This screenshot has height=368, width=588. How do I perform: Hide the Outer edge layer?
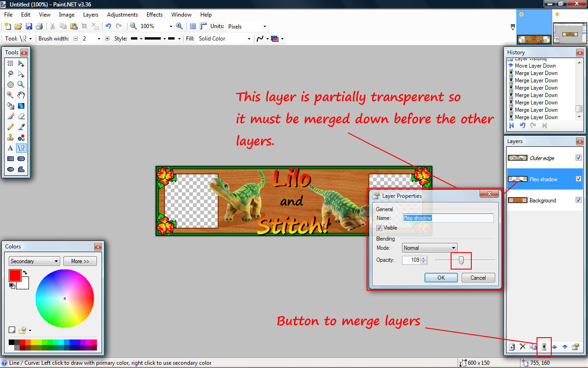(578, 158)
